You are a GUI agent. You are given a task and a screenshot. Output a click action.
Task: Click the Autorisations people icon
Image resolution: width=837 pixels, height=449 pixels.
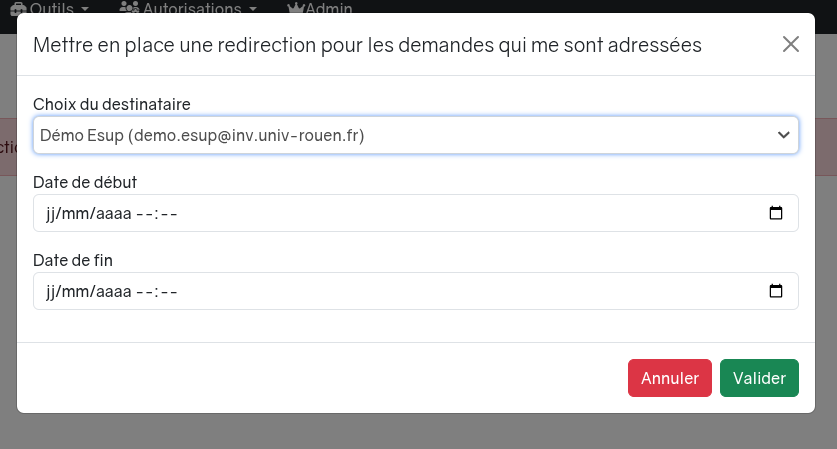pos(129,7)
